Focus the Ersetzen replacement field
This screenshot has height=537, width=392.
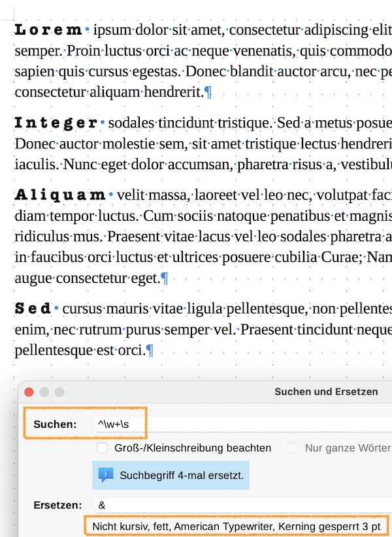point(242,505)
